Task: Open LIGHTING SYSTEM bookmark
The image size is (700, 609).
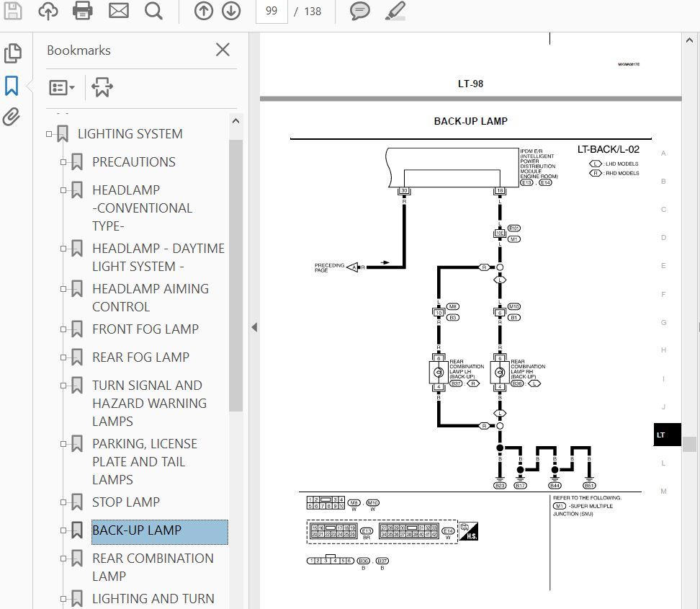Action: [x=130, y=133]
